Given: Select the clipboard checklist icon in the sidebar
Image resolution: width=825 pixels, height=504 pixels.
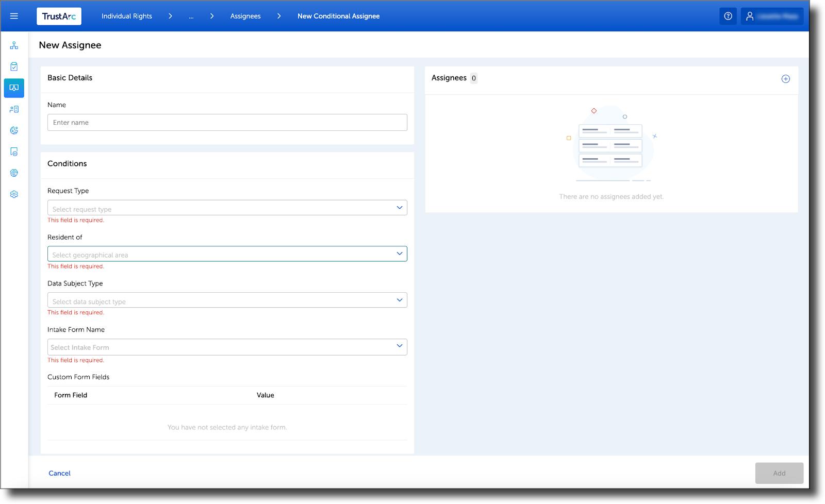Looking at the screenshot, I should pyautogui.click(x=14, y=66).
